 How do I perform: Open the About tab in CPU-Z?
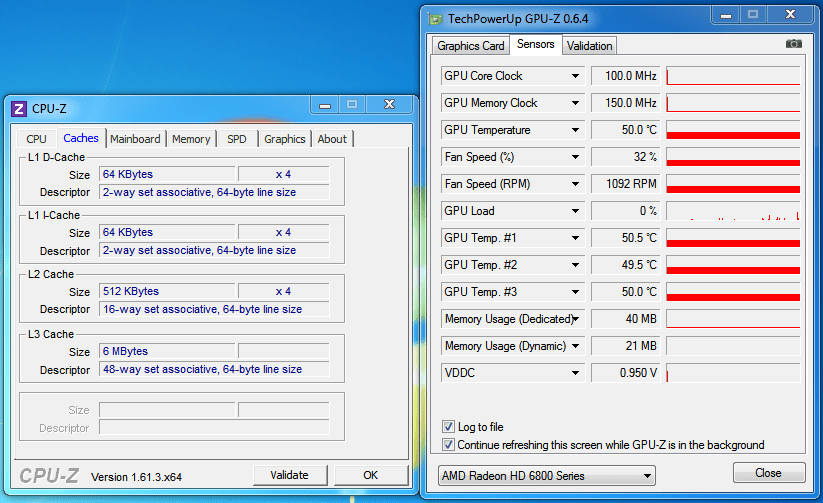[x=332, y=139]
